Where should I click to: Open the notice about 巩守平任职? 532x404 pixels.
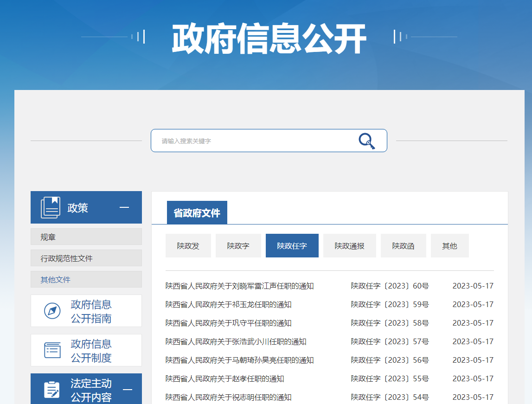click(228, 323)
